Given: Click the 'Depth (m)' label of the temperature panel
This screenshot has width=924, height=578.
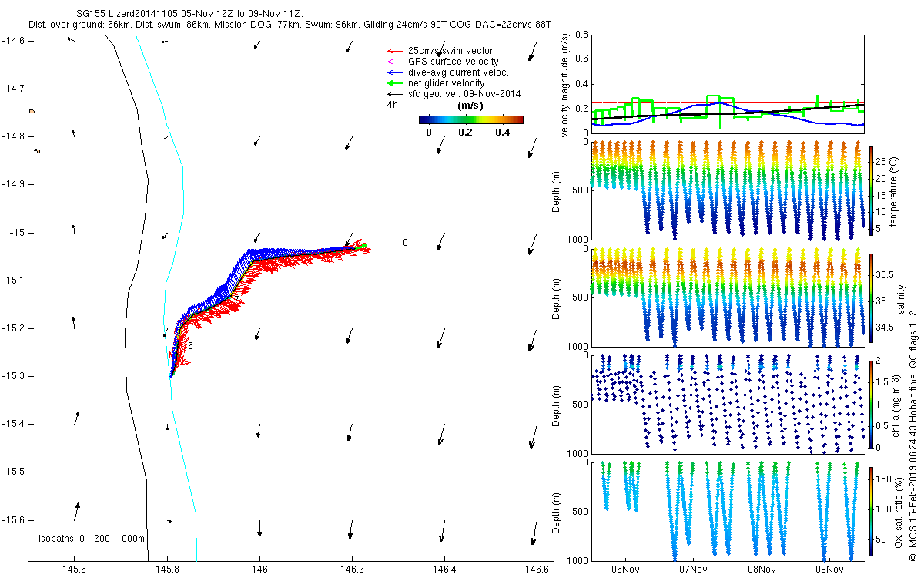Looking at the screenshot, I should tap(557, 192).
